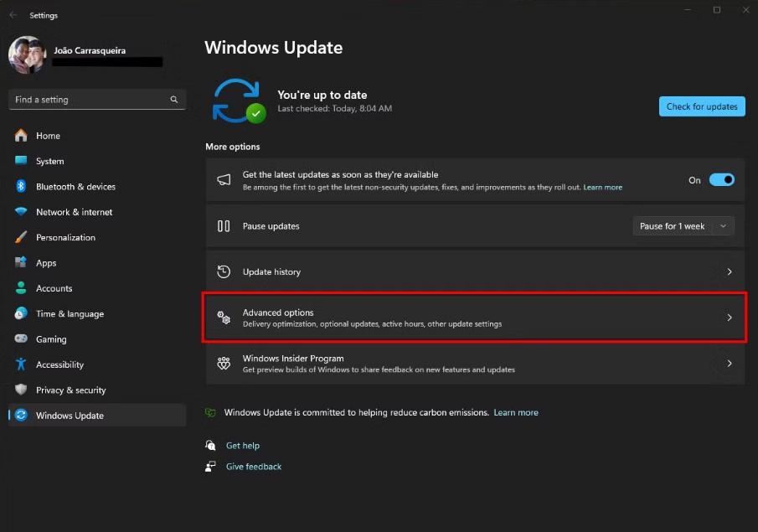This screenshot has width=758, height=532.
Task: Click the Accounts person icon
Action: 21,287
